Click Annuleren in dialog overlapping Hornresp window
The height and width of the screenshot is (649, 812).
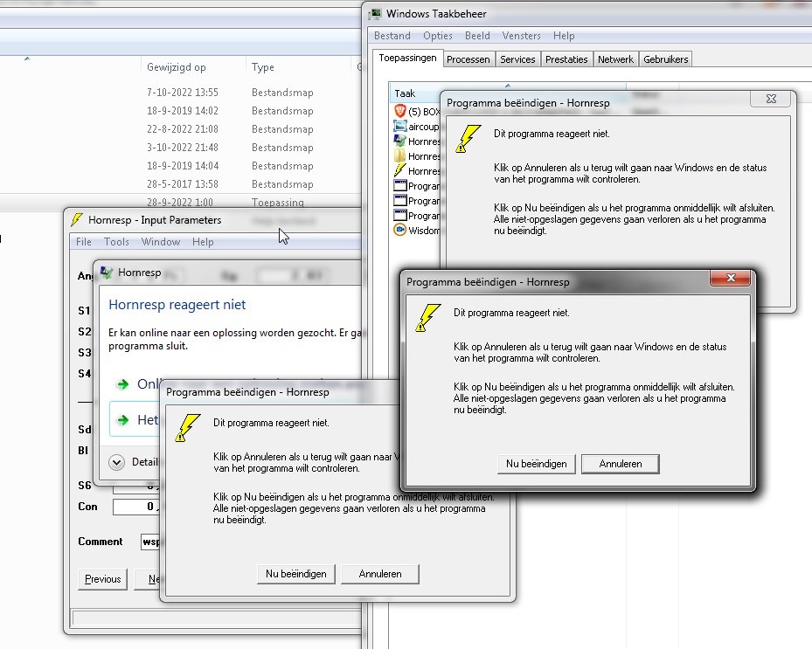(380, 574)
